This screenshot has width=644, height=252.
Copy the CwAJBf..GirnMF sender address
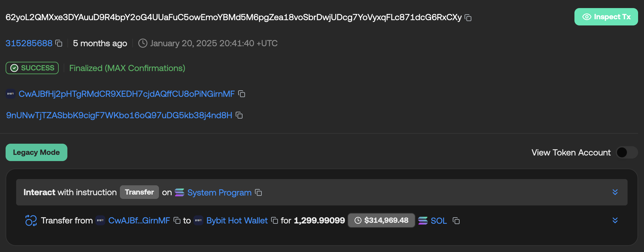(x=177, y=221)
